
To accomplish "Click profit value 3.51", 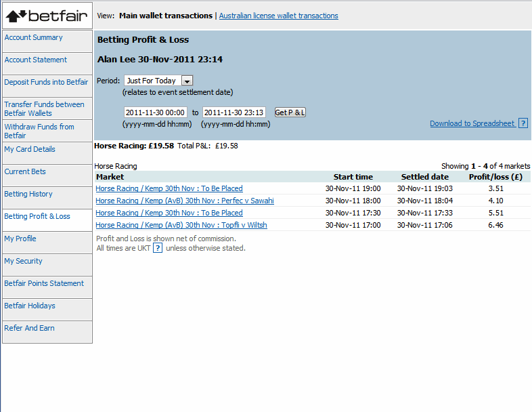I will point(495,188).
